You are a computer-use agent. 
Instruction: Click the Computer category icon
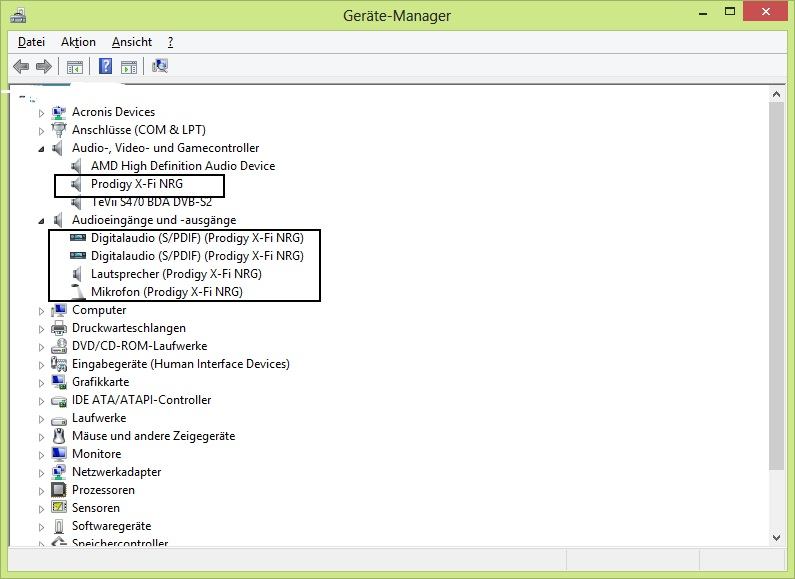tap(59, 310)
